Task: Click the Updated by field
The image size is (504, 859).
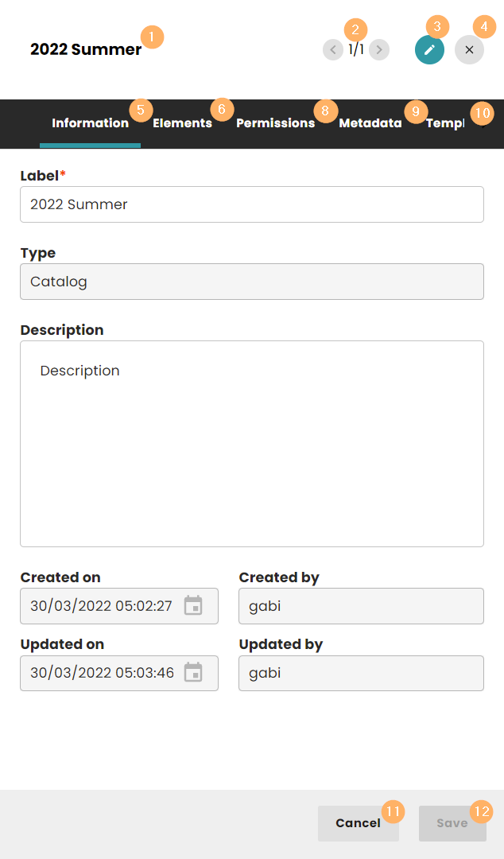Action: pyautogui.click(x=361, y=674)
